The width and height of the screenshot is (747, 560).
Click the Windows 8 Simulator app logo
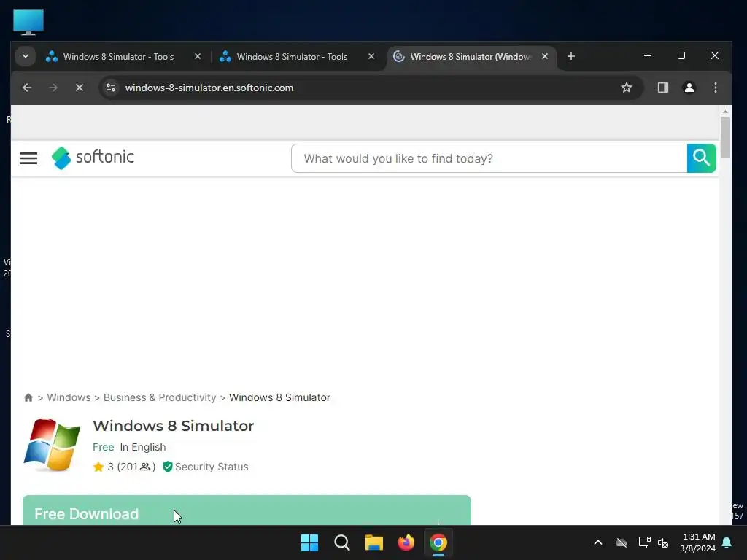coord(52,446)
